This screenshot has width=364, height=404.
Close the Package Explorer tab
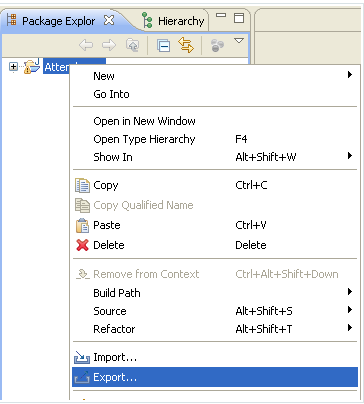coord(109,20)
